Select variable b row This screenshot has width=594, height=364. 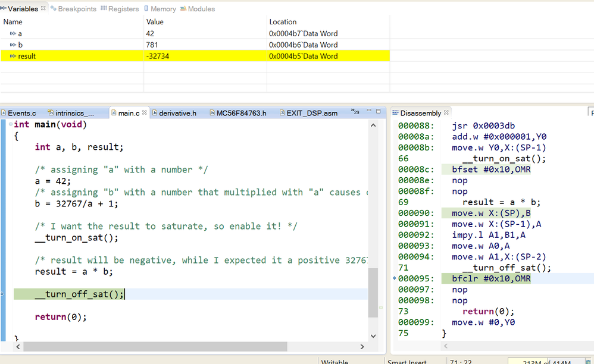point(195,45)
